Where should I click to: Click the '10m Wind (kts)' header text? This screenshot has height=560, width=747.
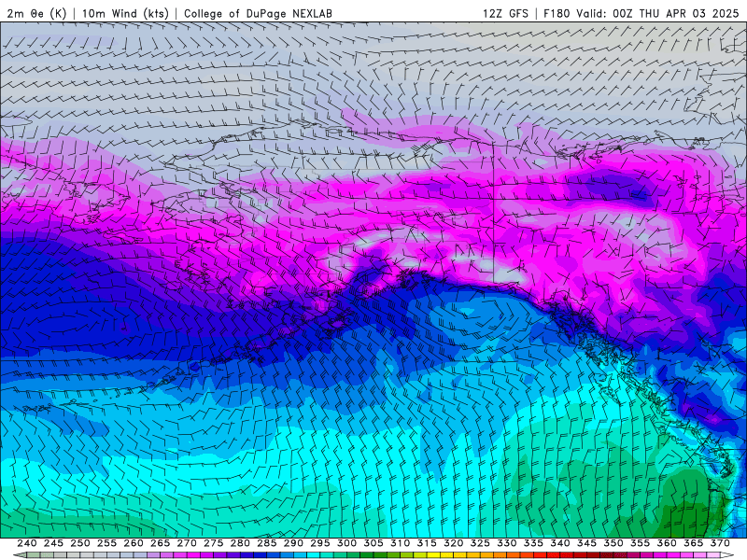click(x=125, y=13)
